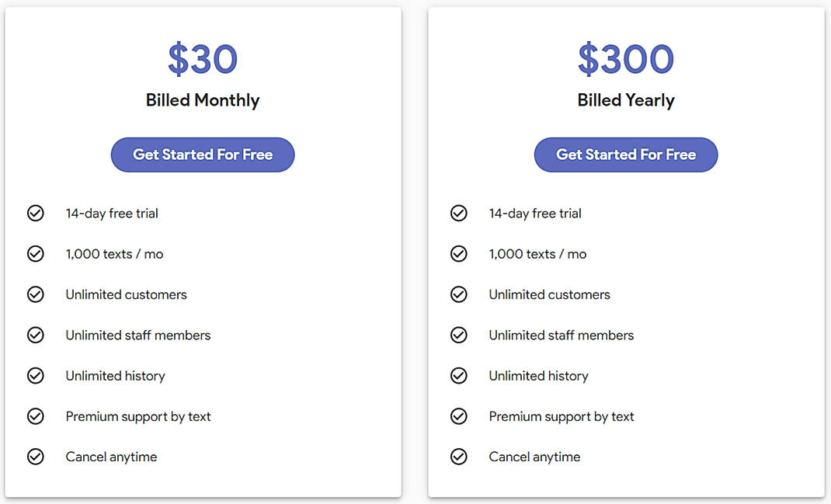Click the checkmark next to Unlimited staff members yearly

[x=459, y=335]
